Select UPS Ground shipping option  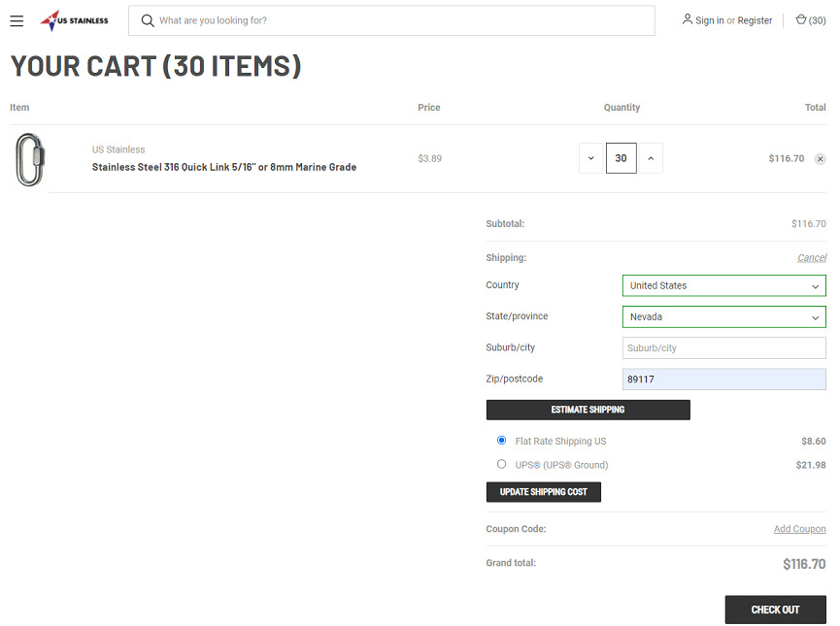(501, 464)
